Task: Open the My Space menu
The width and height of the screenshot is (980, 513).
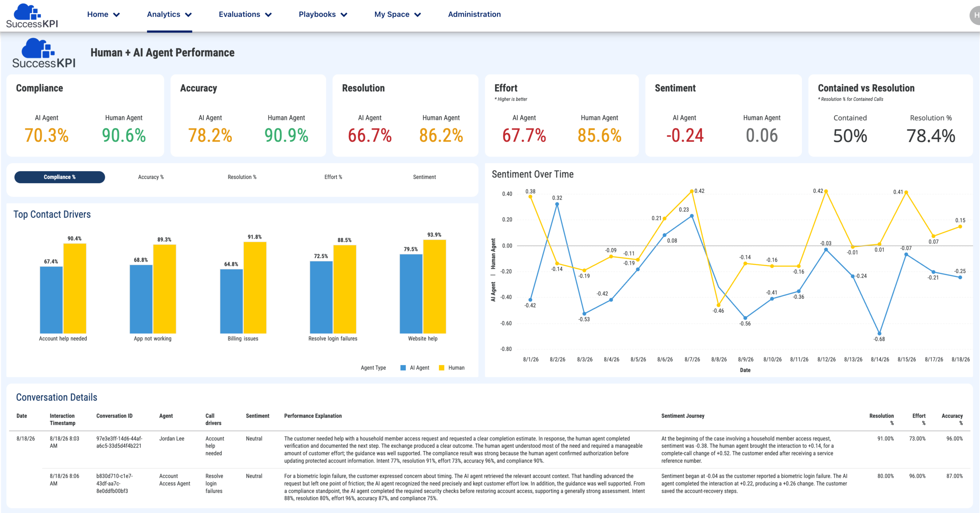Action: tap(392, 14)
